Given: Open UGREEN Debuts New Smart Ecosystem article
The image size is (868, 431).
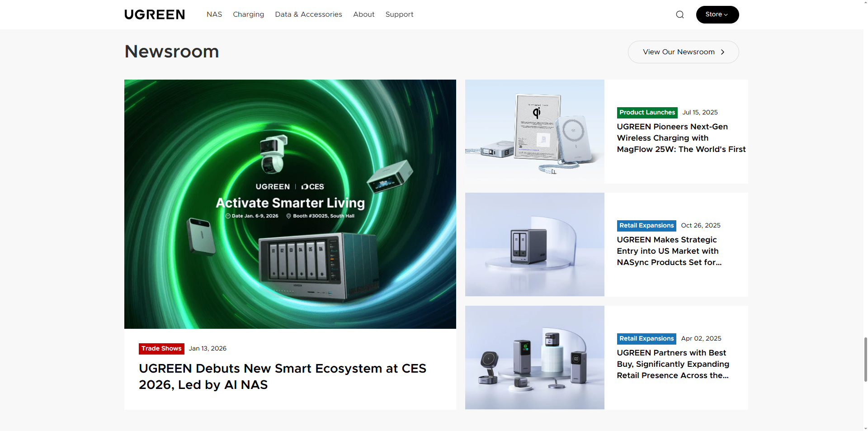Looking at the screenshot, I should tap(282, 376).
